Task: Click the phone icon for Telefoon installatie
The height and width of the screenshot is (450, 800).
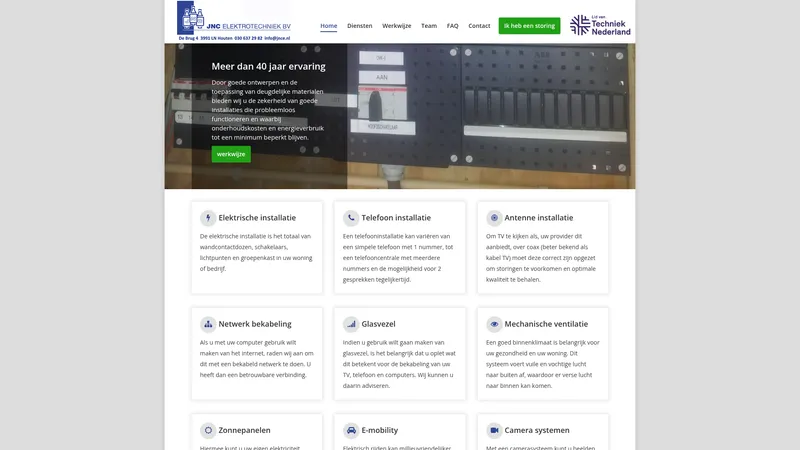Action: (351, 218)
